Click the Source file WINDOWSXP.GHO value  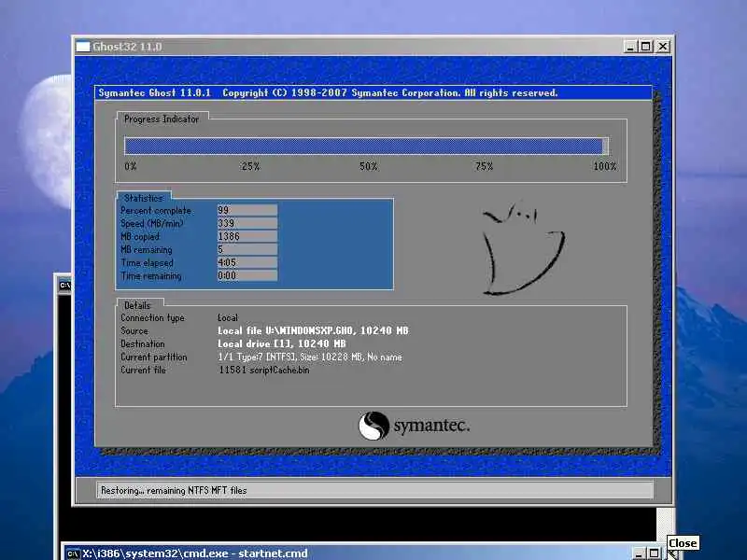tap(313, 330)
